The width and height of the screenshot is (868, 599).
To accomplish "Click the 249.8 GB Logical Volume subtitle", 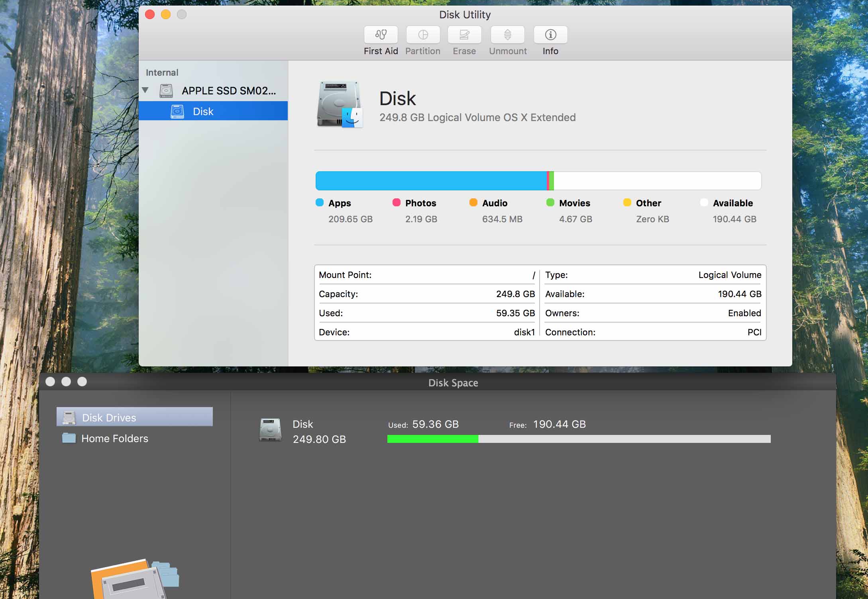I will point(477,117).
